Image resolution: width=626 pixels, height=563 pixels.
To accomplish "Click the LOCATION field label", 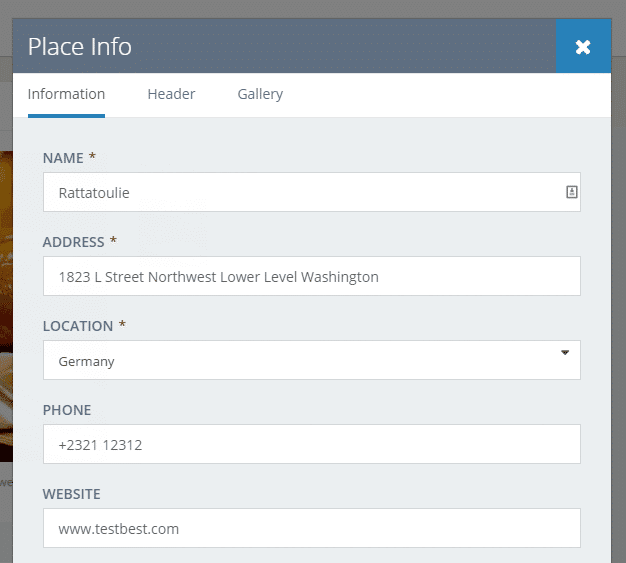I will [78, 326].
